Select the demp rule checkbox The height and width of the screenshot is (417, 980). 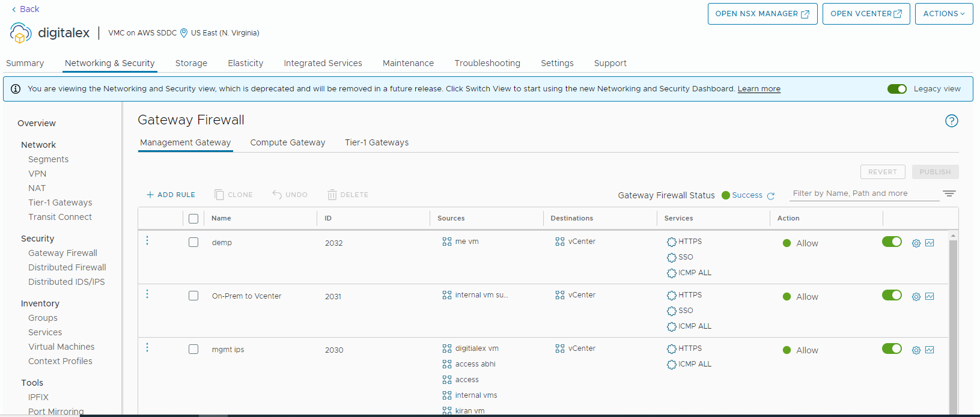point(193,242)
